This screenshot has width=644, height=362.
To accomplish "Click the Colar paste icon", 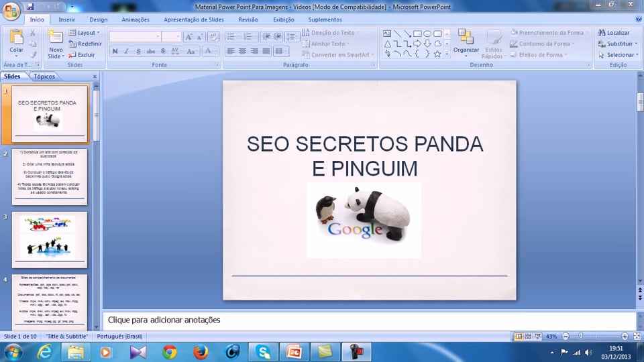I will 16,37.
